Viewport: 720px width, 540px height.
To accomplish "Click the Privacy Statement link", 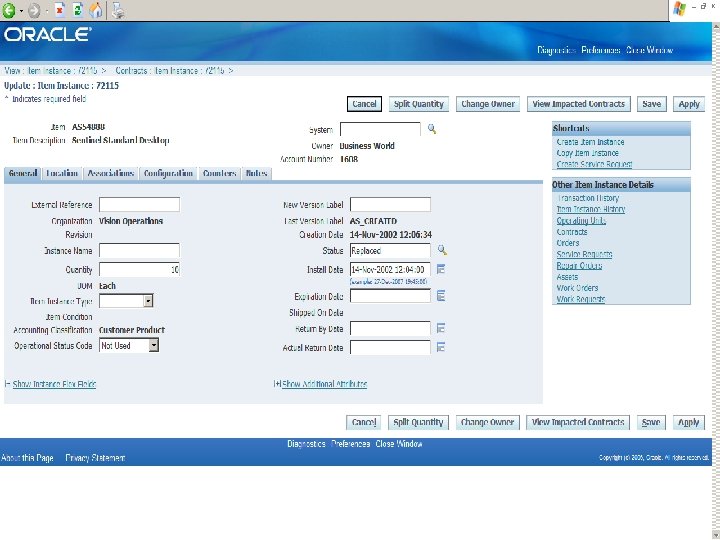I will pos(95,458).
